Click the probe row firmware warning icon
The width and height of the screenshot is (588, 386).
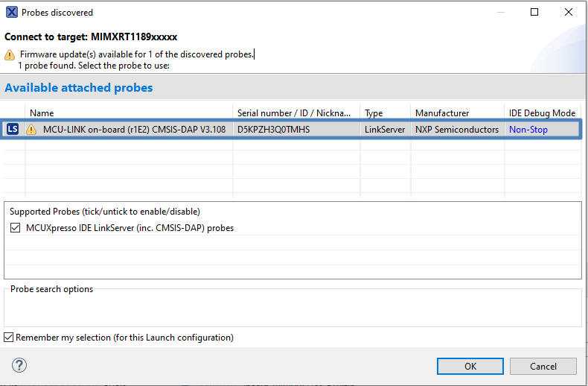[x=31, y=130]
